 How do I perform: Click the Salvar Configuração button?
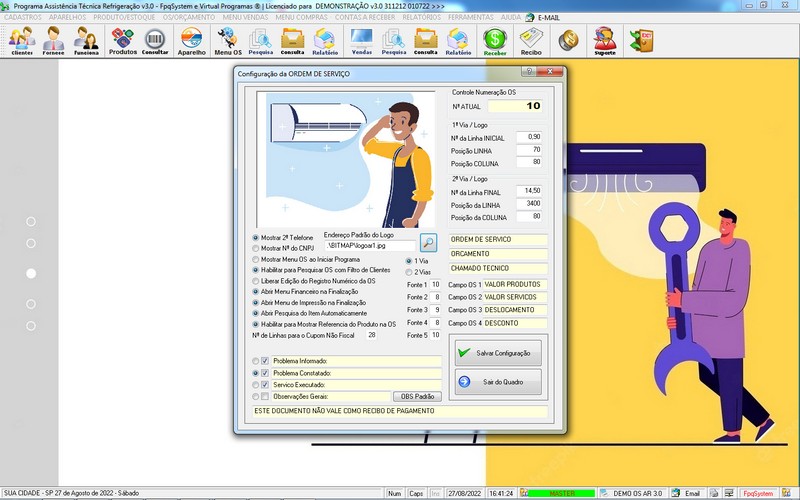[x=496, y=353]
